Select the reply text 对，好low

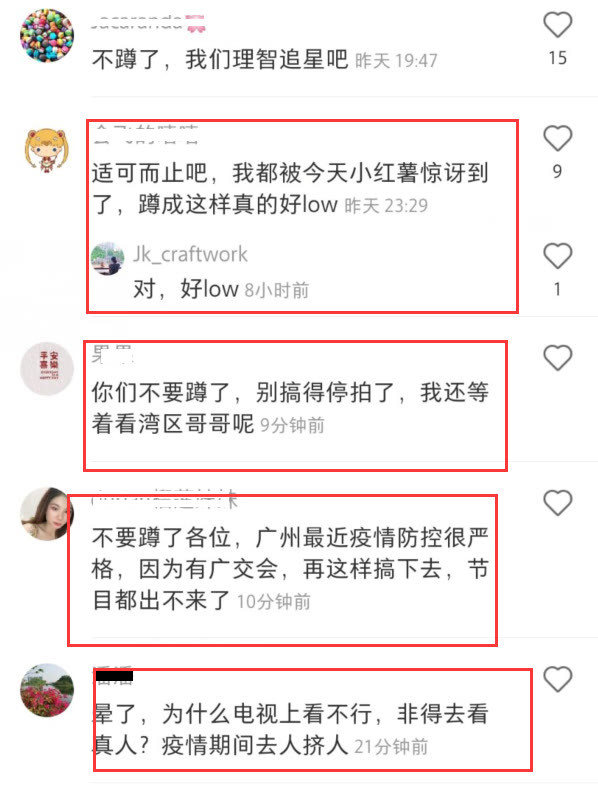pos(185,289)
